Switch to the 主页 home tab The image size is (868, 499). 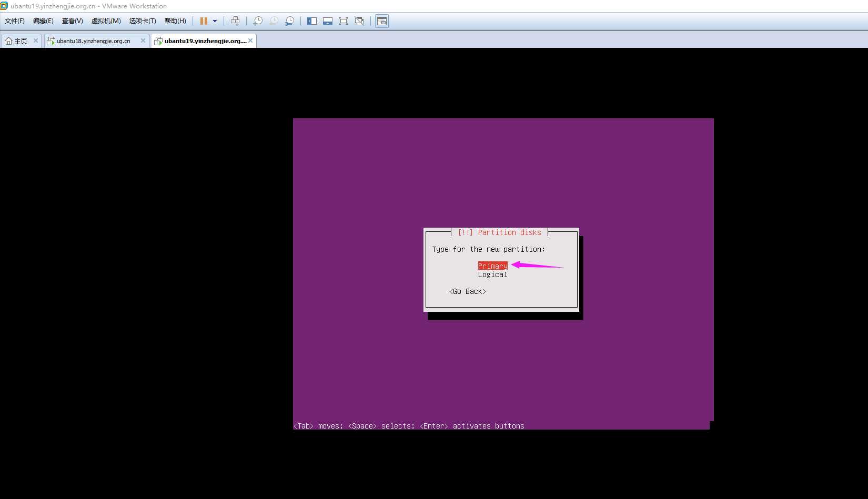pos(21,40)
